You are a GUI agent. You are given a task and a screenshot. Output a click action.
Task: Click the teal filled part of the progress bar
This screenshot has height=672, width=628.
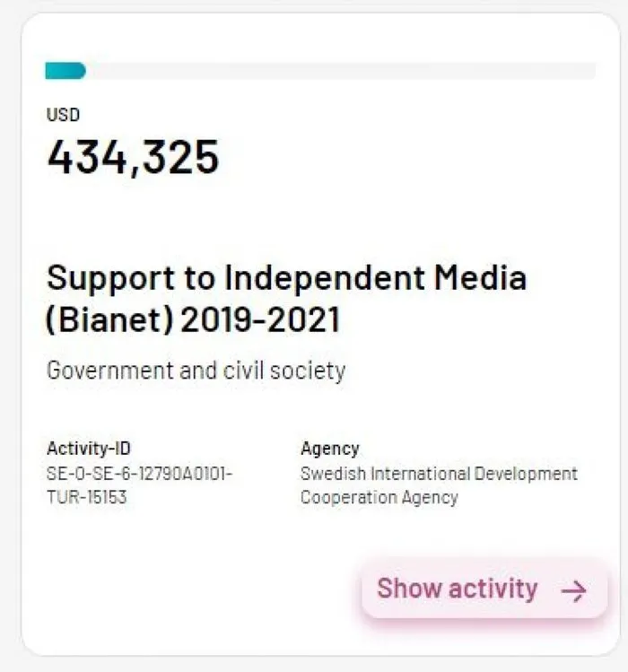(65, 71)
